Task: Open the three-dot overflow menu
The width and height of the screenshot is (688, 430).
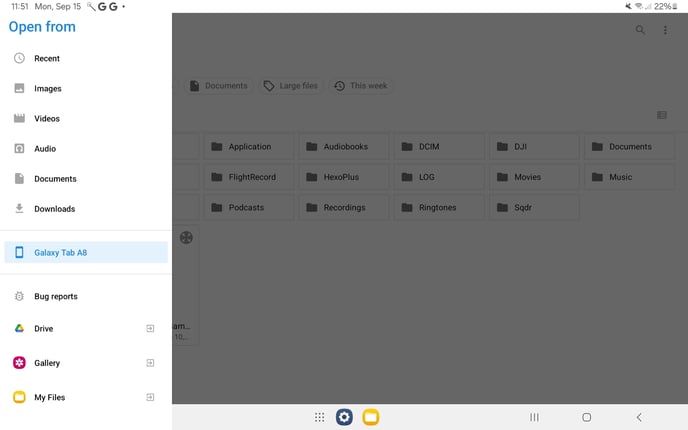Action: [666, 30]
